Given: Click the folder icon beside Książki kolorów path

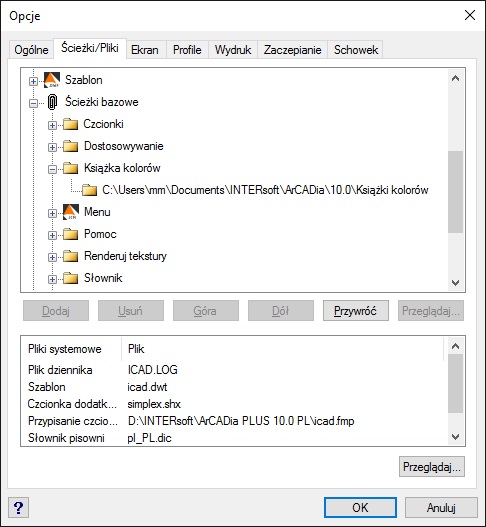Looking at the screenshot, I should click(89, 190).
